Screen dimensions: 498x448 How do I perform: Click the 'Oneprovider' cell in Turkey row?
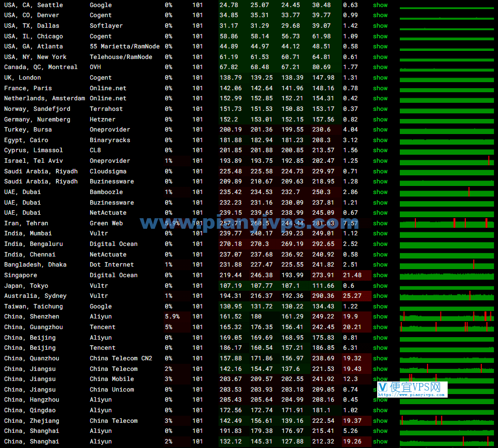point(110,130)
